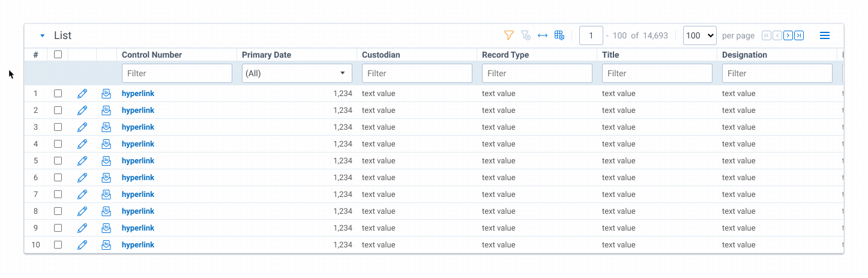868x278 pixels.
Task: Click the resize columns double-arrow icon
Action: tap(543, 35)
